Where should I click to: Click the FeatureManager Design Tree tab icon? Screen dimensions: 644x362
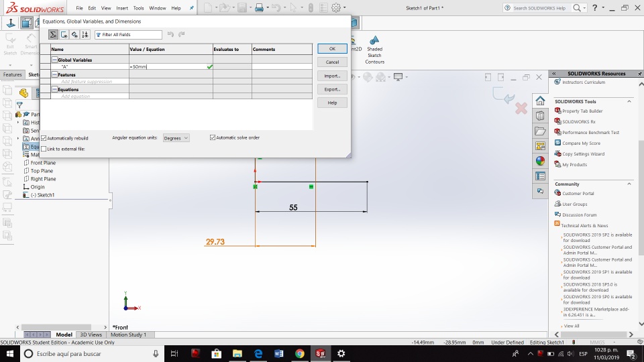(24, 93)
